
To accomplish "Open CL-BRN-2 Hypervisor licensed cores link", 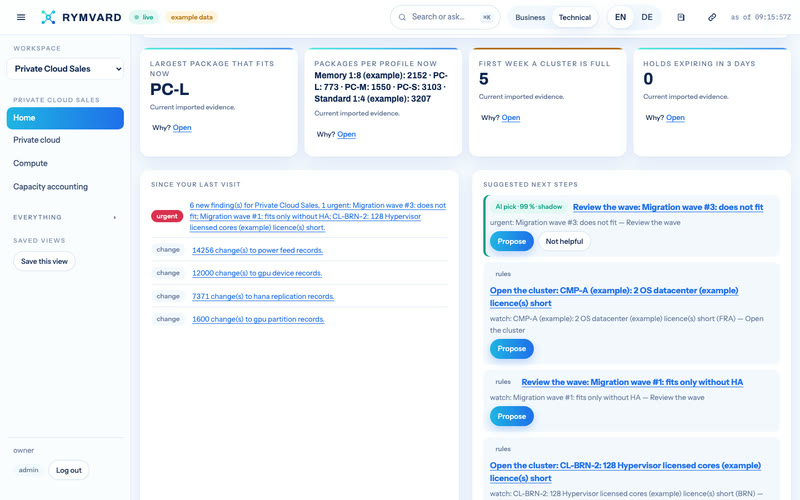I will tap(625, 471).
